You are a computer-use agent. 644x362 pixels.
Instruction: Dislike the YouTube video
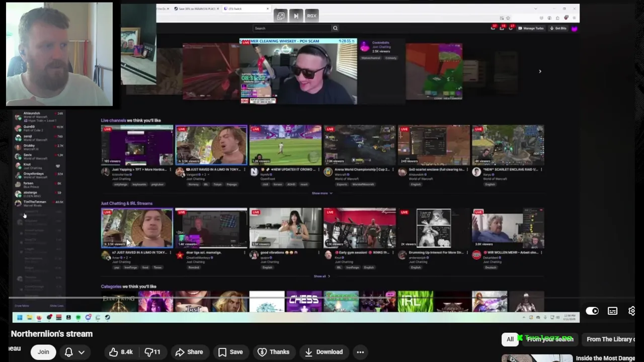pos(152,352)
